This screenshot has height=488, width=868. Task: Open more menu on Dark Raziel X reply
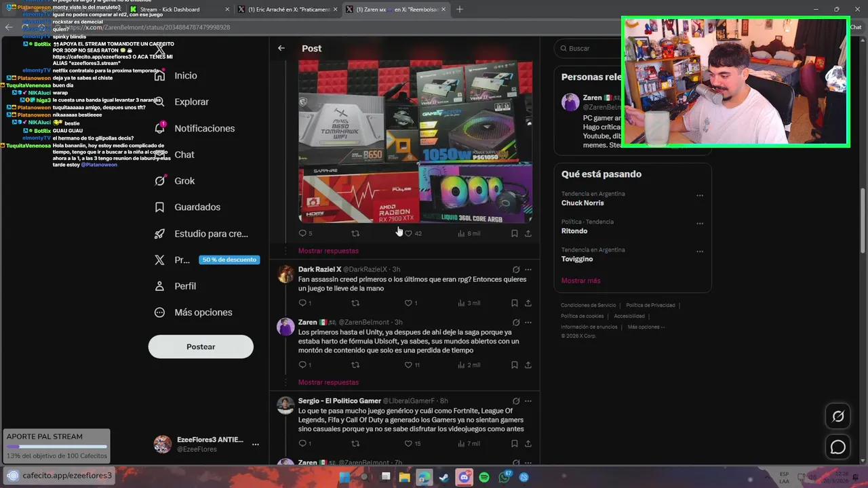tap(528, 270)
